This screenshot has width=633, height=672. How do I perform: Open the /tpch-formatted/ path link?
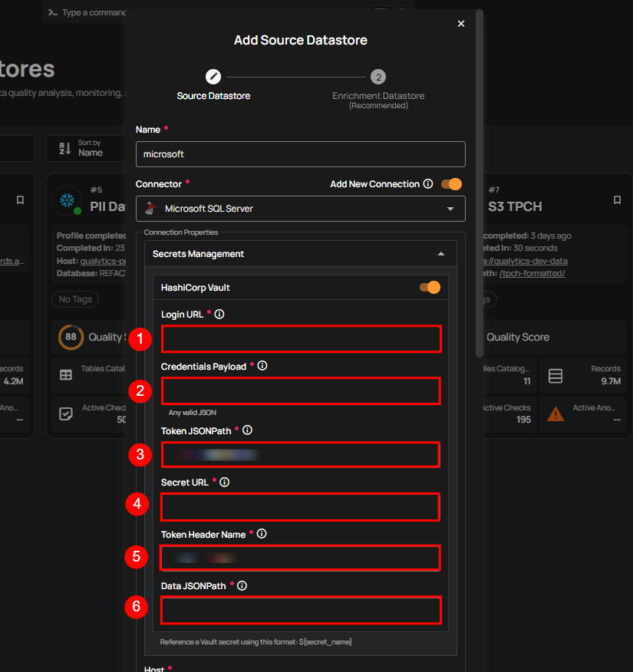click(x=532, y=273)
